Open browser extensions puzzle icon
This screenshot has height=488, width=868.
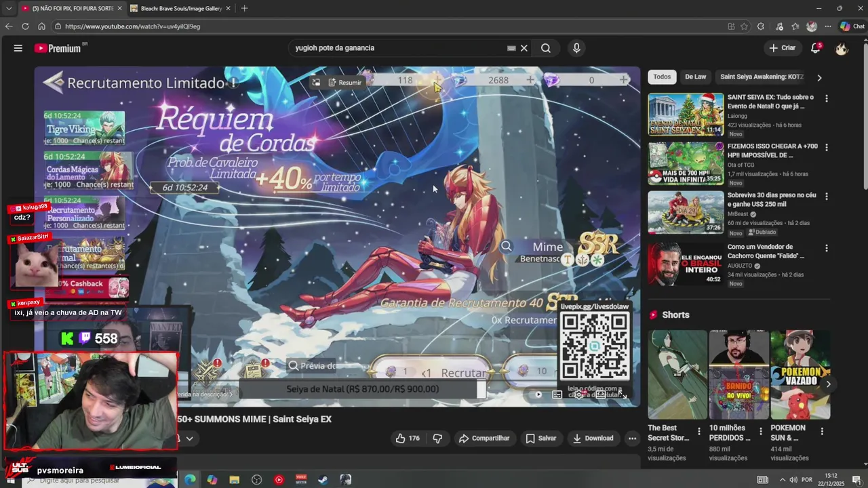[761, 26]
